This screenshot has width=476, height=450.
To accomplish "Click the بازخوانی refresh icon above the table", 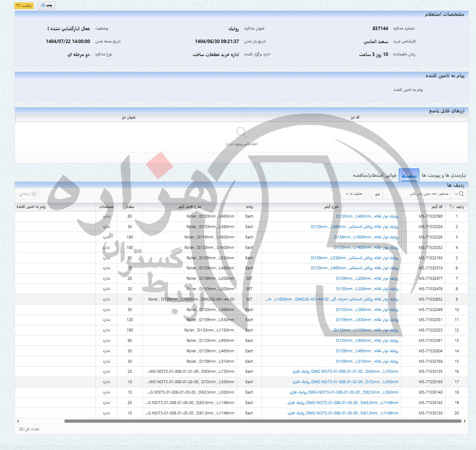I will (x=34, y=194).
